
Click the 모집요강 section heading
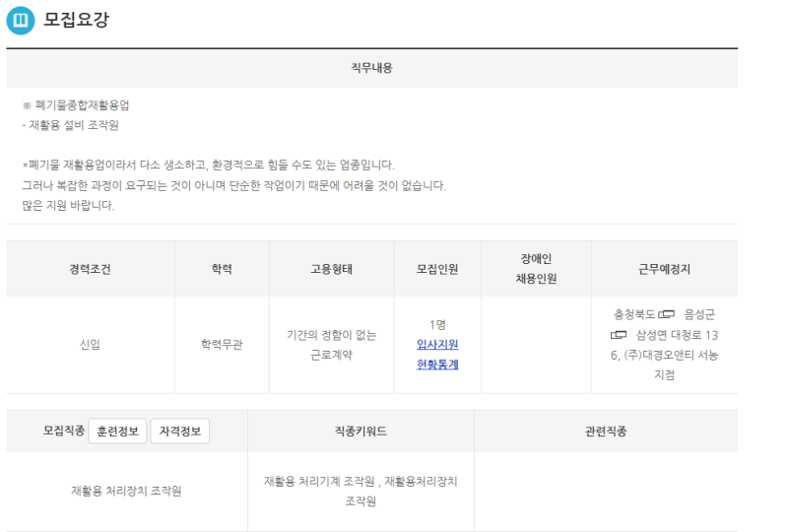pos(77,21)
